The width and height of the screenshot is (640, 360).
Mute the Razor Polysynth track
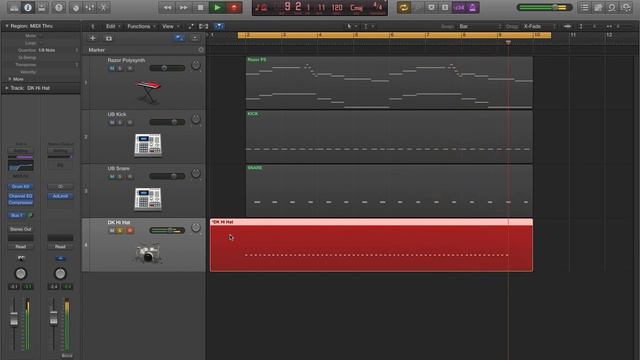coord(112,69)
